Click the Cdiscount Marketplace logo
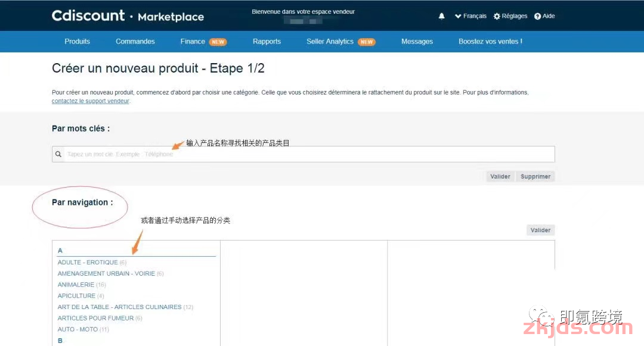This screenshot has width=644, height=346. (128, 16)
